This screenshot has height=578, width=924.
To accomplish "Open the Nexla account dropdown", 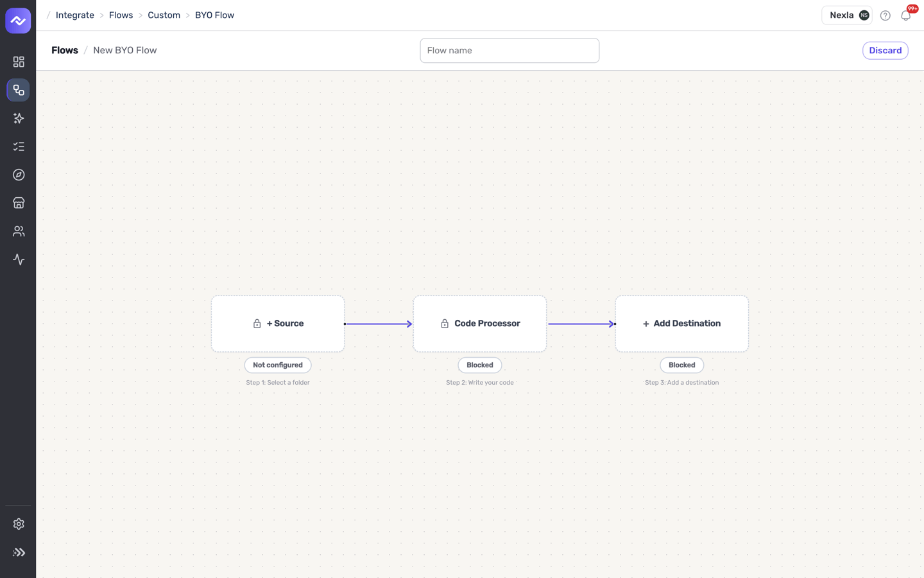I will (847, 15).
